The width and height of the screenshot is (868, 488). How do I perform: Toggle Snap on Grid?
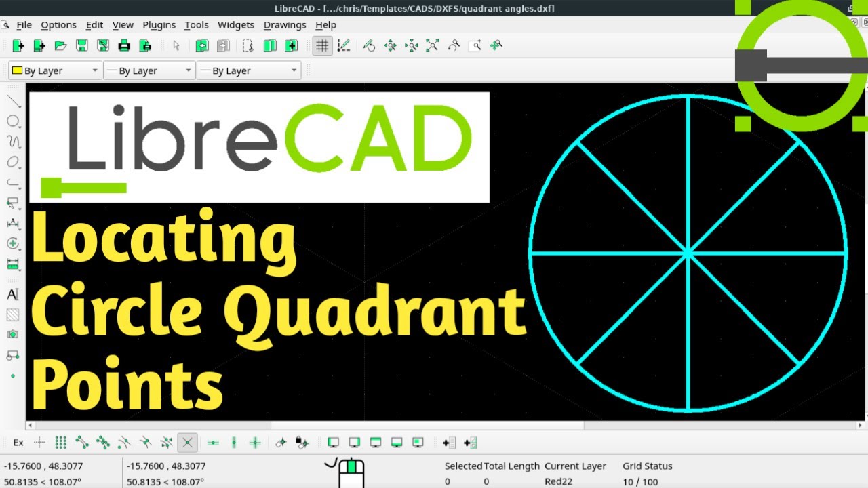click(x=60, y=443)
